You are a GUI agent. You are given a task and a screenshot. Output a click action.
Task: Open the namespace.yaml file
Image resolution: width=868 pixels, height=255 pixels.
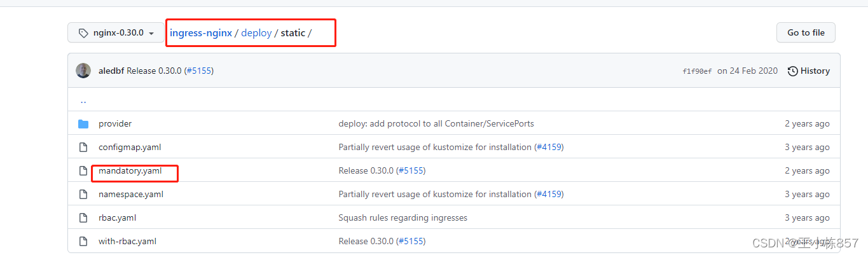[131, 194]
